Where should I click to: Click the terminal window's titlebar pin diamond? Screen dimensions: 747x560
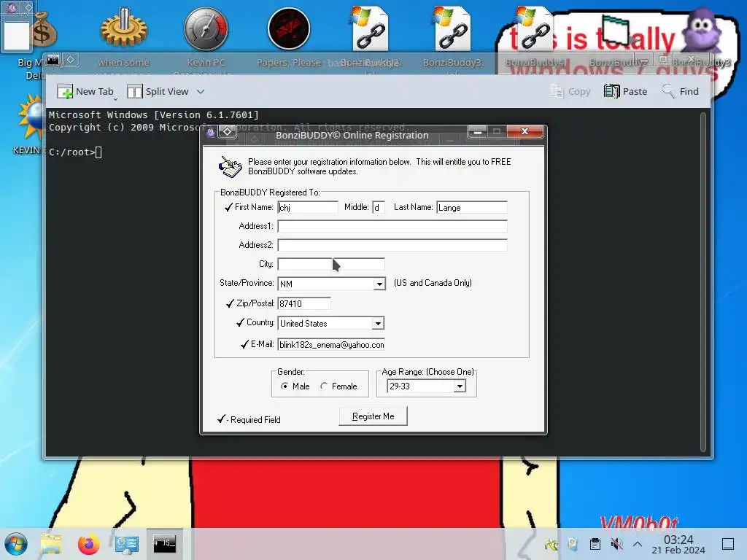coord(71,60)
